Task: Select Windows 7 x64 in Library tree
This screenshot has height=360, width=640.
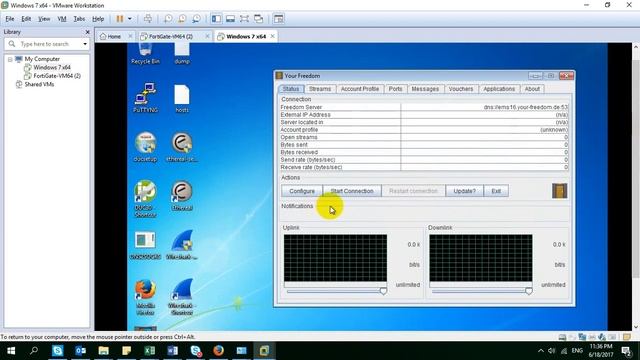Action: pos(47,67)
